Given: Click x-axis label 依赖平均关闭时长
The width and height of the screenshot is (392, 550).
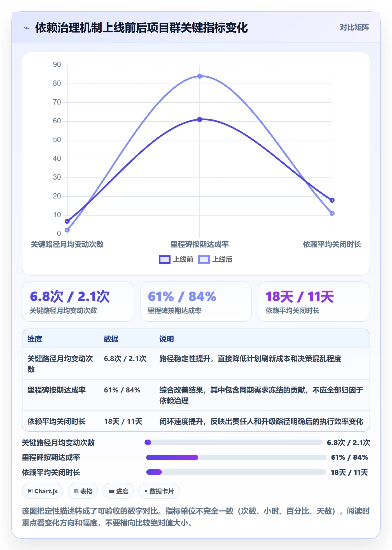Looking at the screenshot, I should pos(332,244).
